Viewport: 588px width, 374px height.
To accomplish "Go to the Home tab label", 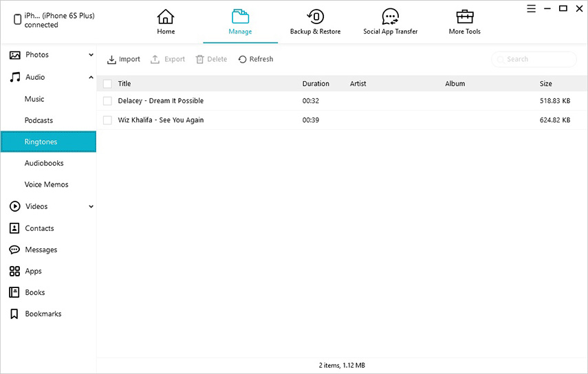I will (x=166, y=32).
